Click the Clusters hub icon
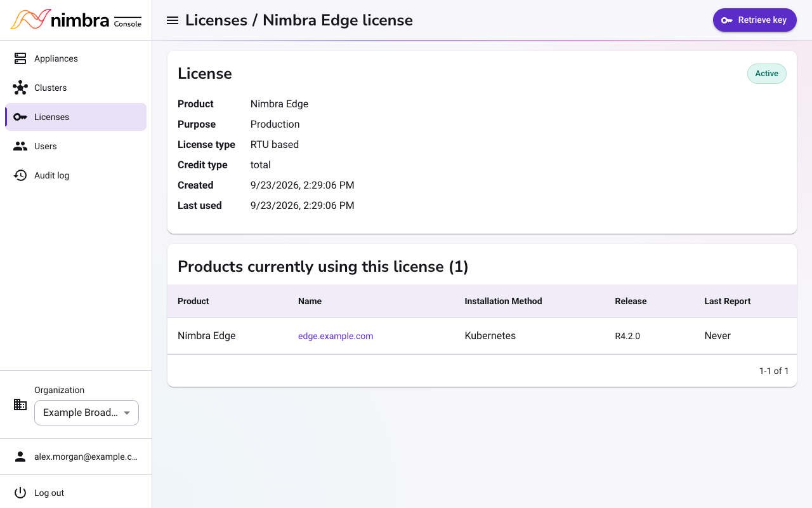Image resolution: width=812 pixels, height=508 pixels. pyautogui.click(x=20, y=88)
